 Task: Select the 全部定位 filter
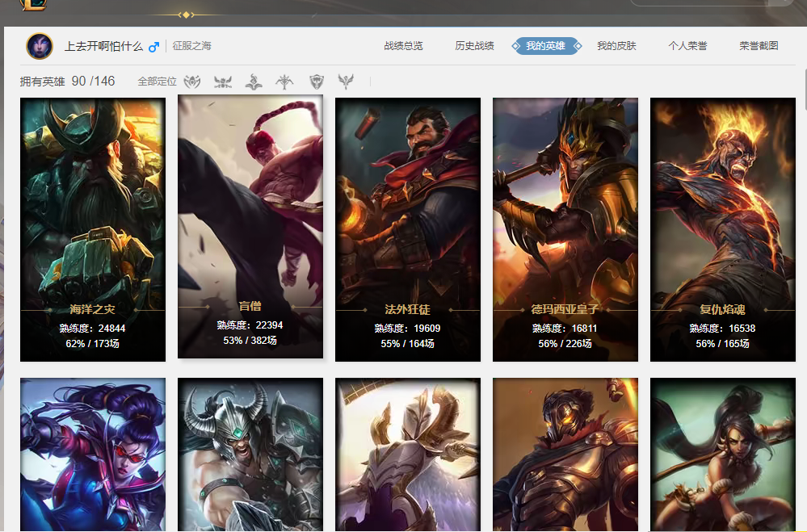coord(157,82)
